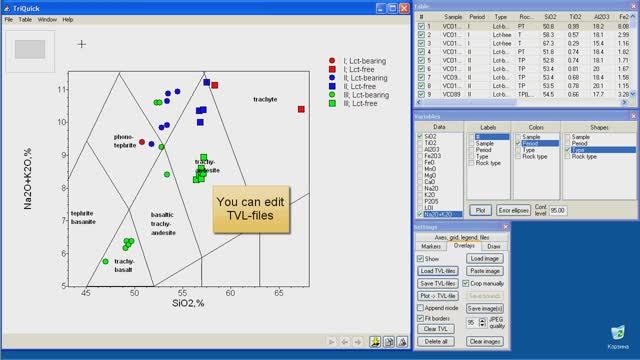Open the Window menu
The width and height of the screenshot is (640, 360).
(47, 19)
